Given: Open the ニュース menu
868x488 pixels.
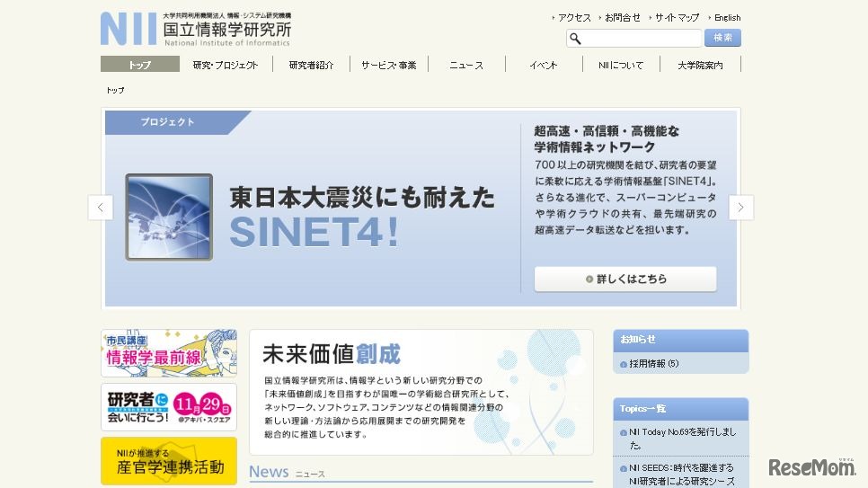Looking at the screenshot, I should (466, 65).
